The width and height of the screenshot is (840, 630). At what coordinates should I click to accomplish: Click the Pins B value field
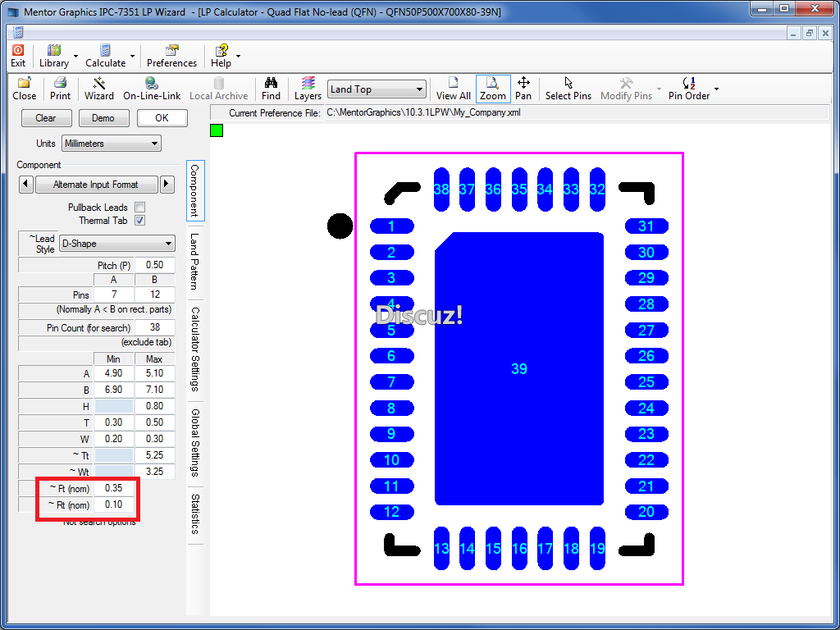coord(154,294)
